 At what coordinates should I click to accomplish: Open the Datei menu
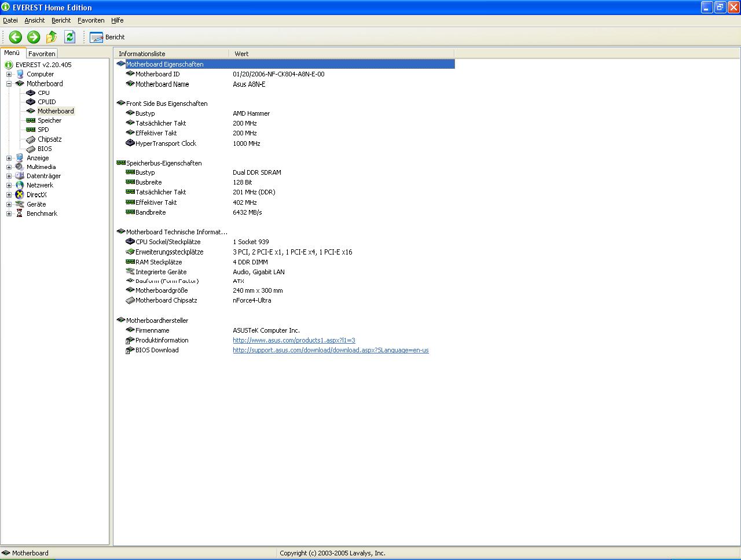10,20
